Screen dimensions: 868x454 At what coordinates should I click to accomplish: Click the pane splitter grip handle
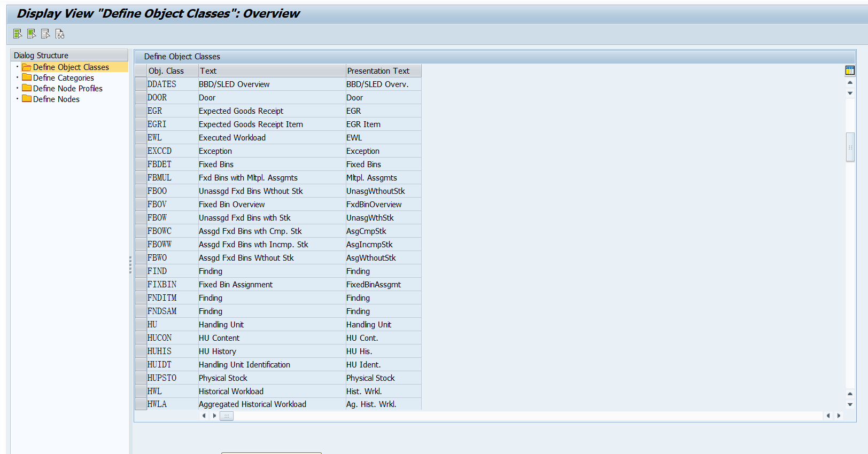point(130,265)
